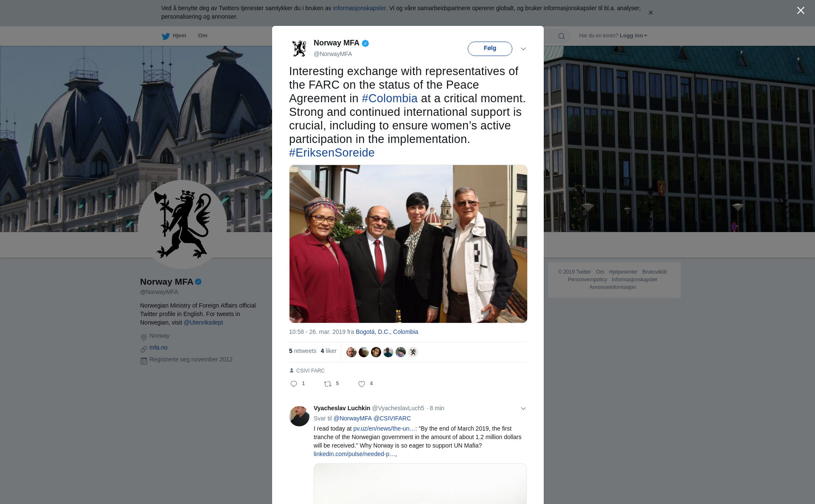
Task: Open Vyacheslav Luchkin's profile avatar
Action: click(x=299, y=416)
